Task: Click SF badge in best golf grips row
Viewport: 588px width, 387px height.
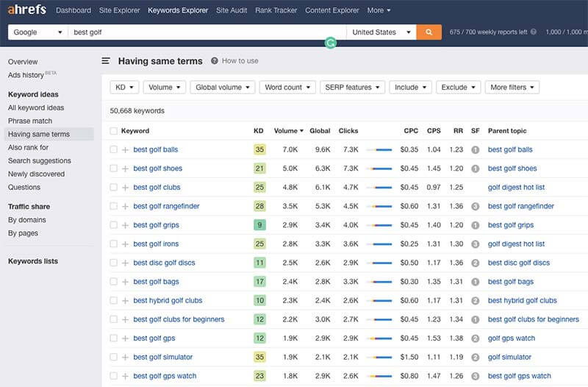Action: (x=475, y=225)
